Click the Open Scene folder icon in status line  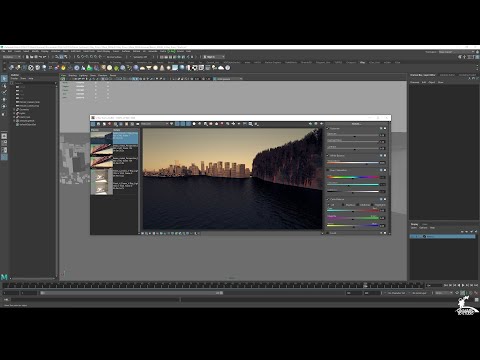pos(31,57)
